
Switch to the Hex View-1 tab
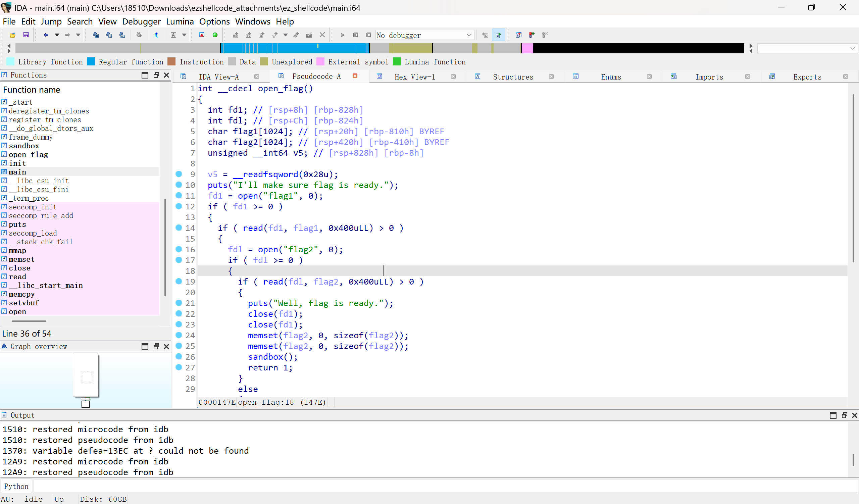(414, 77)
